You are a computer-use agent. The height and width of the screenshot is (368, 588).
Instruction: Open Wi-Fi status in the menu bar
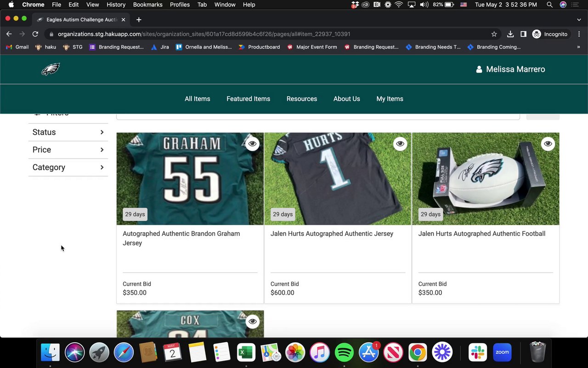click(x=399, y=5)
